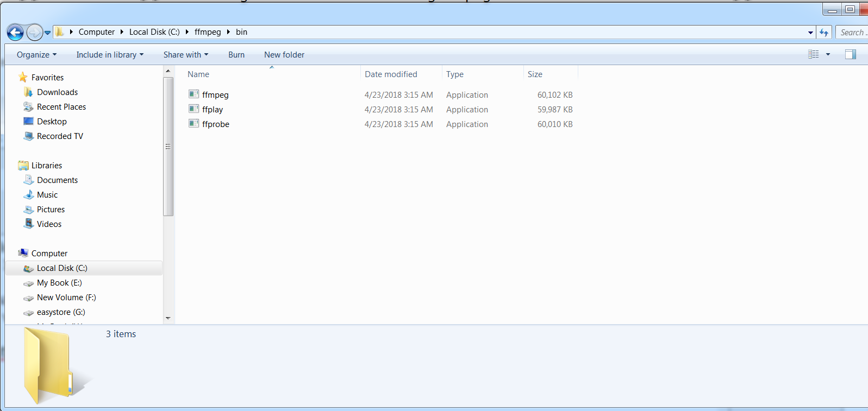Viewport: 868px width, 411px height.
Task: Open the Share with menu
Action: pos(186,55)
